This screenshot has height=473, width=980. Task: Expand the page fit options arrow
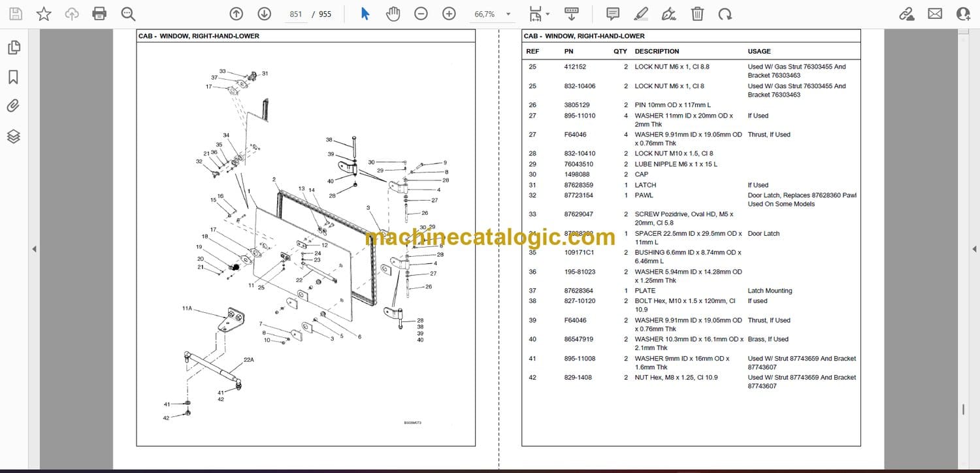pyautogui.click(x=547, y=14)
